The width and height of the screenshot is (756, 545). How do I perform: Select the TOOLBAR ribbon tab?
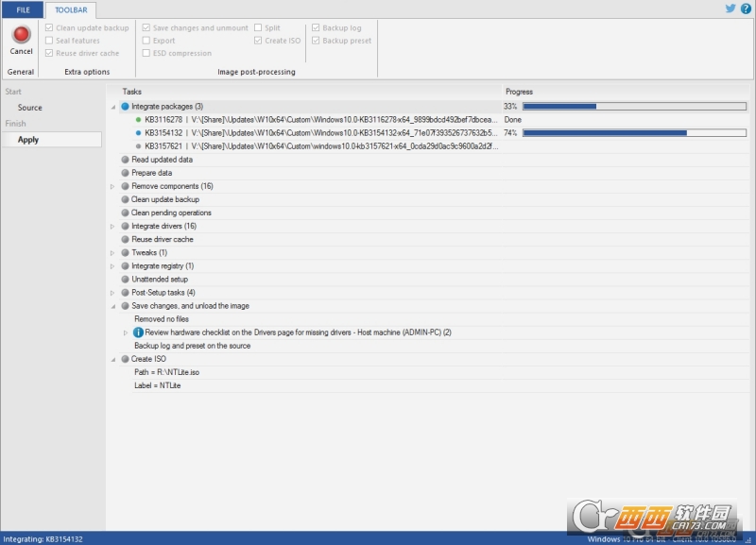[71, 9]
